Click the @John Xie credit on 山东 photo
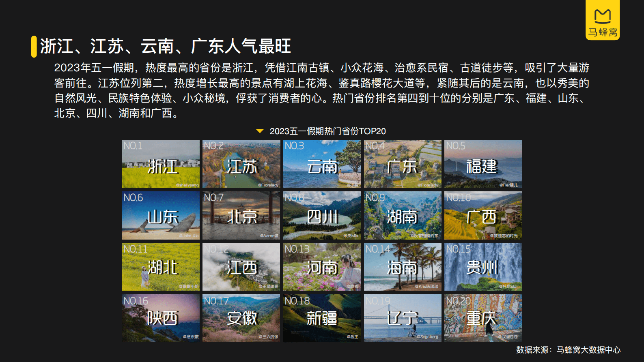The height and width of the screenshot is (362, 644). (x=189, y=236)
